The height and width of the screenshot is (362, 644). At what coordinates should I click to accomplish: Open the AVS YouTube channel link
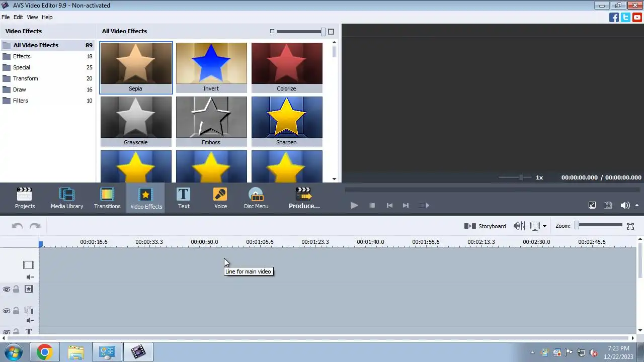(x=637, y=17)
